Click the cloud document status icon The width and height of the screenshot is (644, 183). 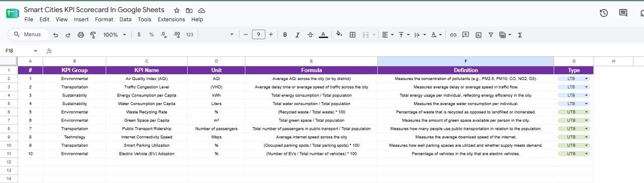(202, 11)
